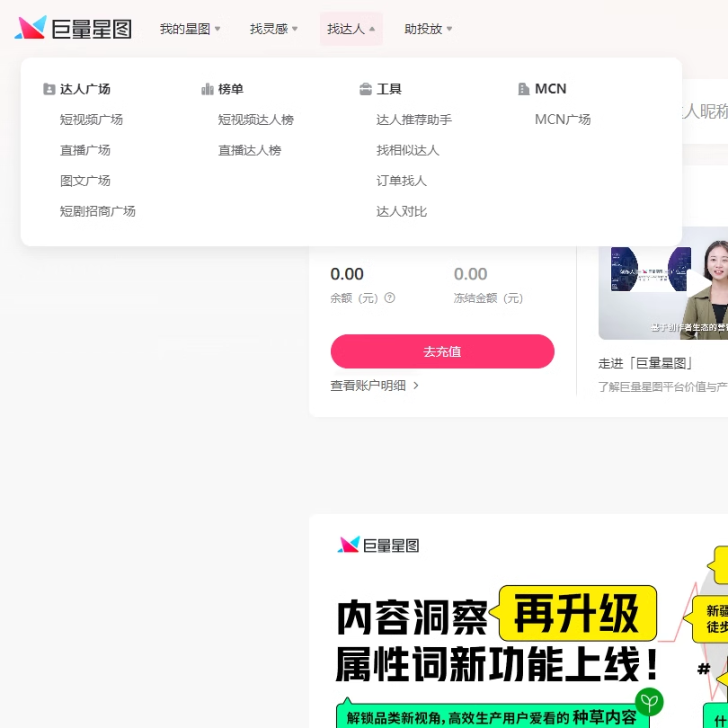
Task: Open MCN广场 menu entry
Action: [x=563, y=120]
